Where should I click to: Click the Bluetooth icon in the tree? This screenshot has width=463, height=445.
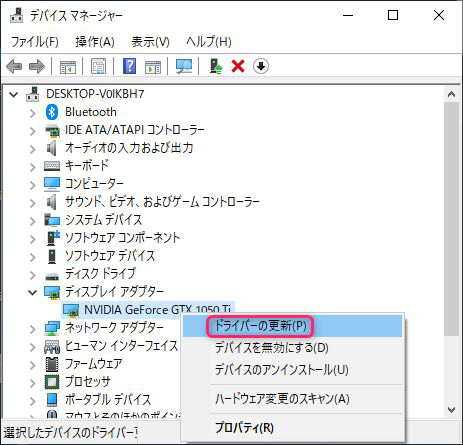(52, 112)
